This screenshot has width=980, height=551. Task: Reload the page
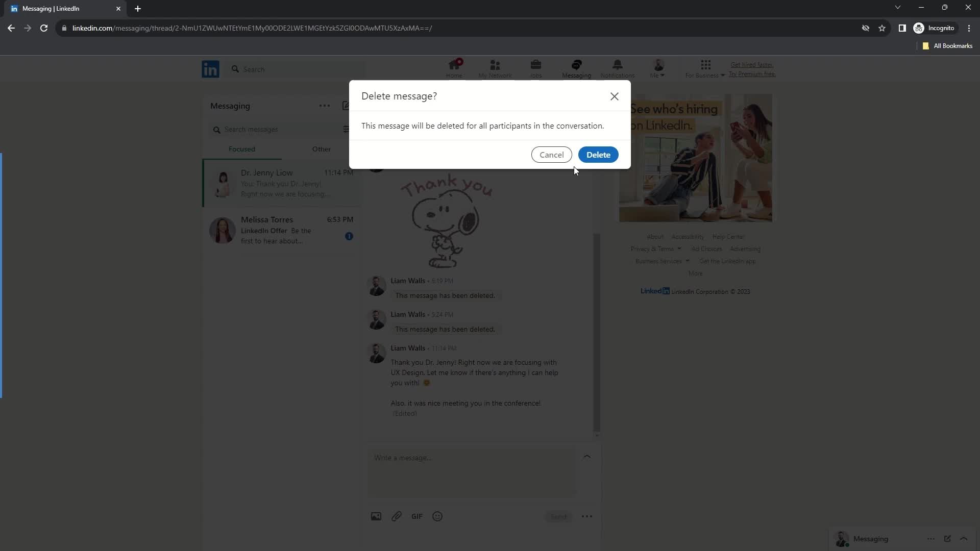coord(44,28)
